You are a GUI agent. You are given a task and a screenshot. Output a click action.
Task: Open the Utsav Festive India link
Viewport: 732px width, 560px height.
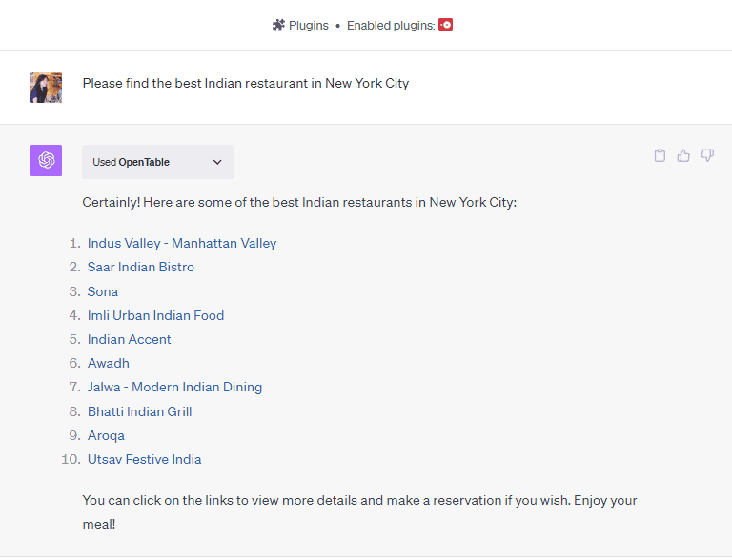coord(144,459)
